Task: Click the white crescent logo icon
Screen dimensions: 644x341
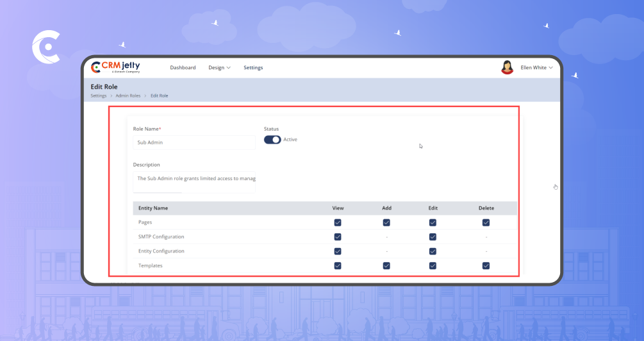Action: 45,49
